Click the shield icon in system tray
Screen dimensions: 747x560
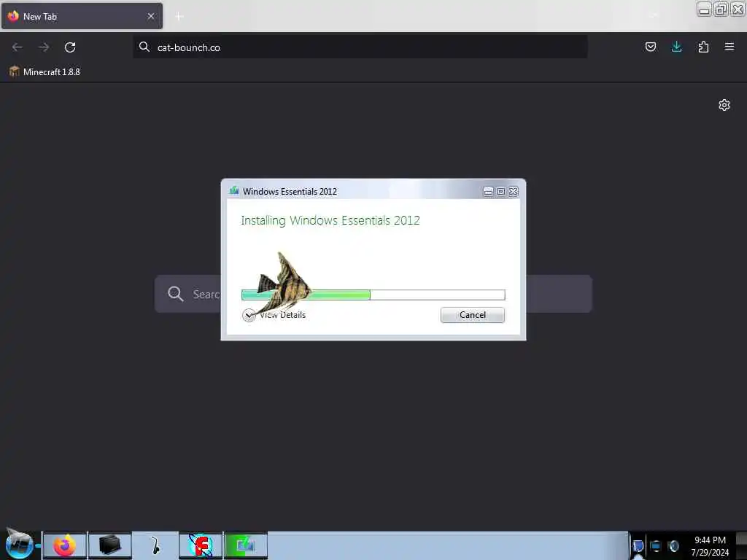(x=638, y=546)
